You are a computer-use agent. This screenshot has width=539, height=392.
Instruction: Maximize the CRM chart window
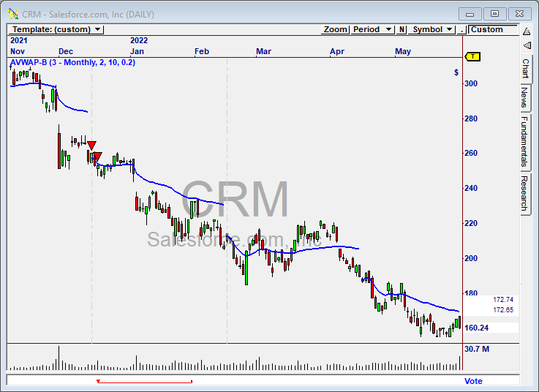pos(494,14)
